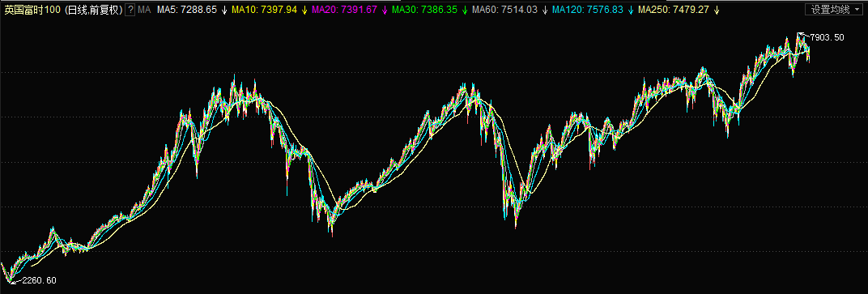Select the yellow MA10: 7397.94 readout

coord(265,10)
